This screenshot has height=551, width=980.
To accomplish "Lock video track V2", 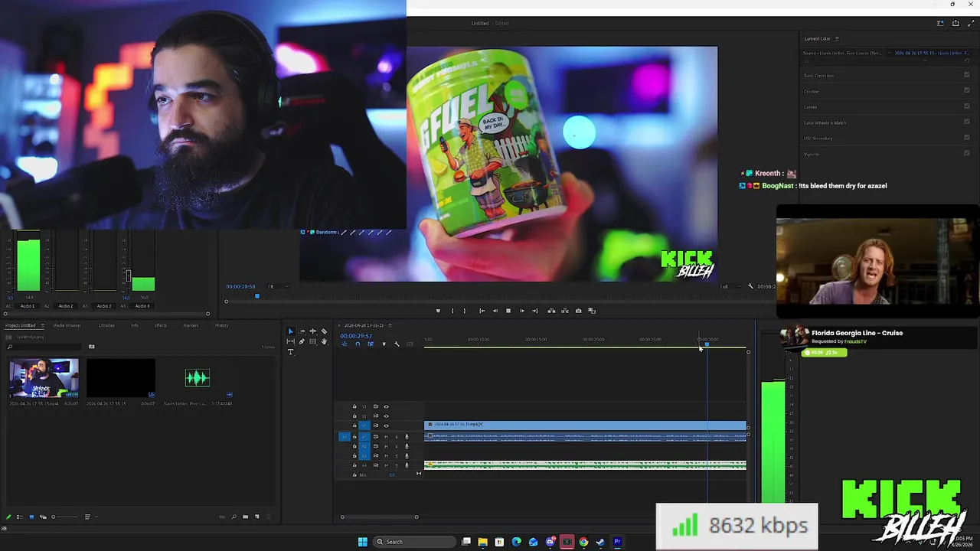I will point(354,416).
